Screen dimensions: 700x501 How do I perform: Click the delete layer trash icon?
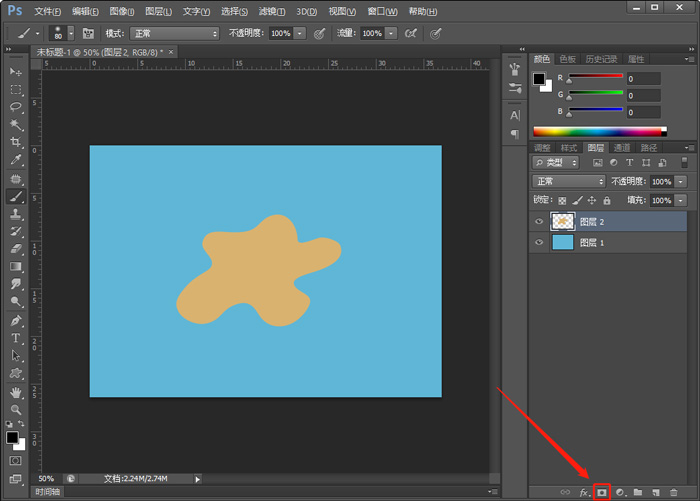(x=674, y=492)
